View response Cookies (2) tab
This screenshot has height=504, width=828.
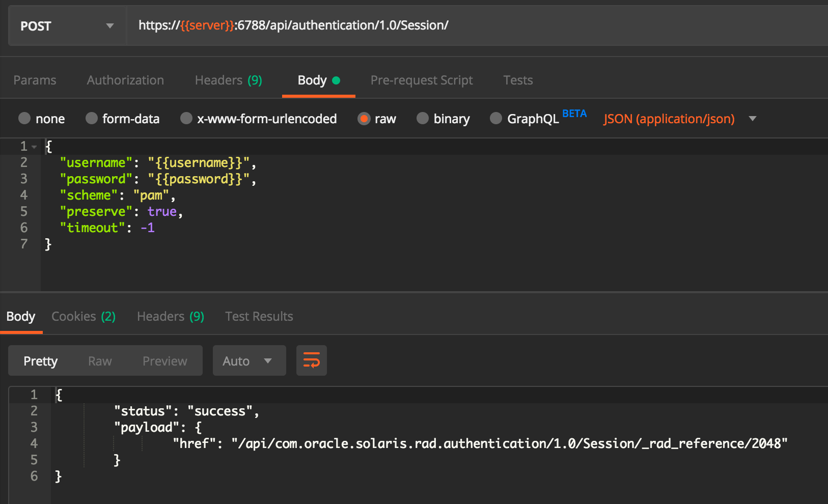pos(84,317)
